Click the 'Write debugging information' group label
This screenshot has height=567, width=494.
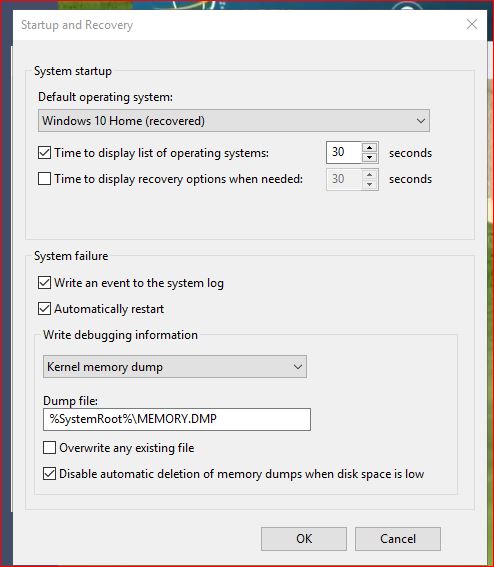(x=120, y=335)
